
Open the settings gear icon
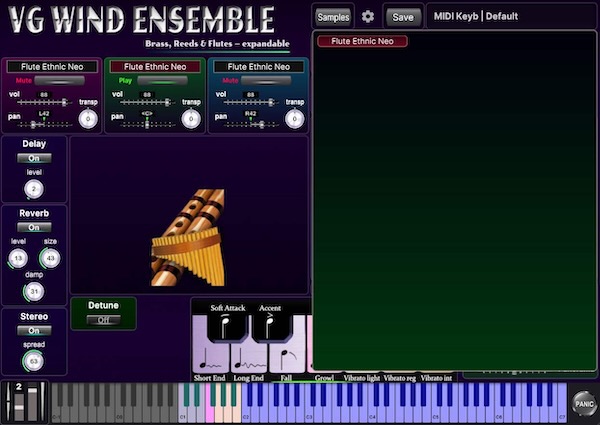[x=368, y=16]
